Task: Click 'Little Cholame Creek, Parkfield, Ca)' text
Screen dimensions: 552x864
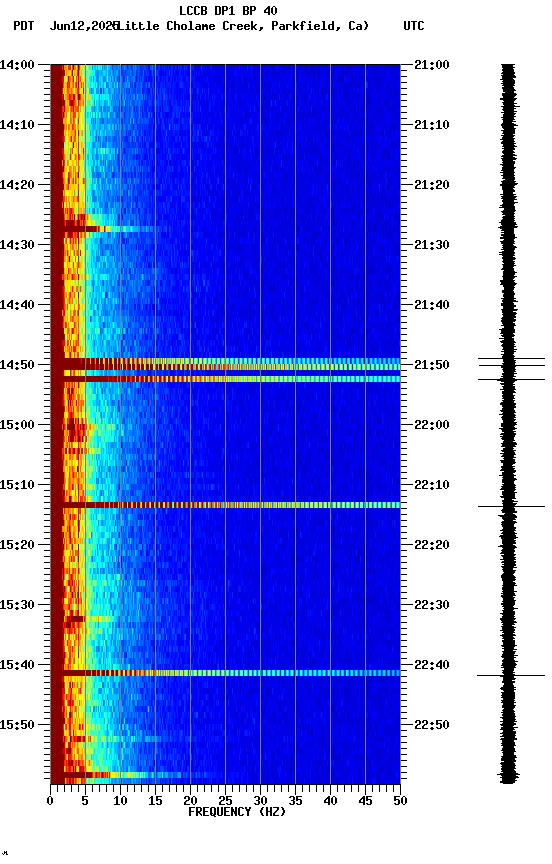Action: click(243, 26)
